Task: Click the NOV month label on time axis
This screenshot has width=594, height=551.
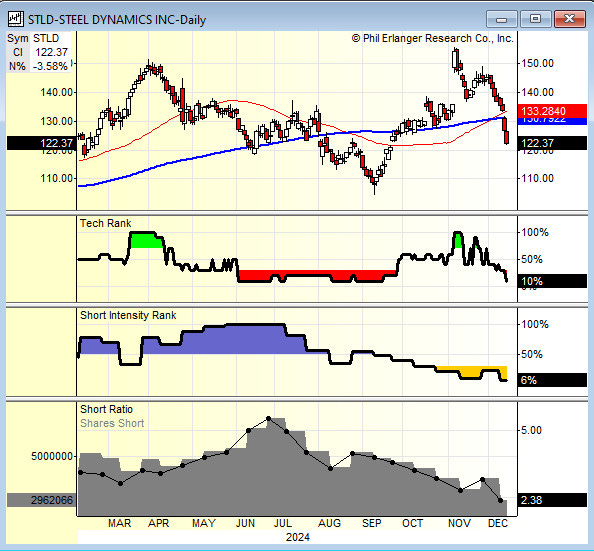Action: tap(459, 523)
